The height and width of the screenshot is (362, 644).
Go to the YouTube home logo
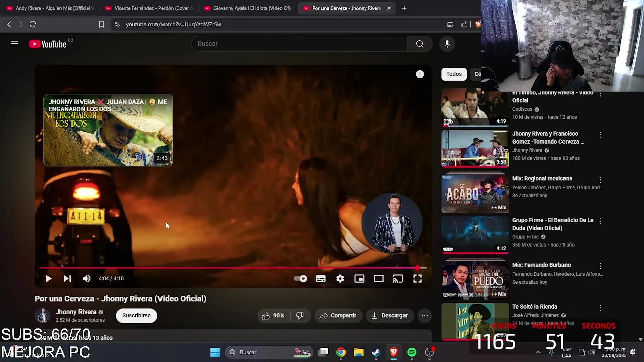pos(48,44)
